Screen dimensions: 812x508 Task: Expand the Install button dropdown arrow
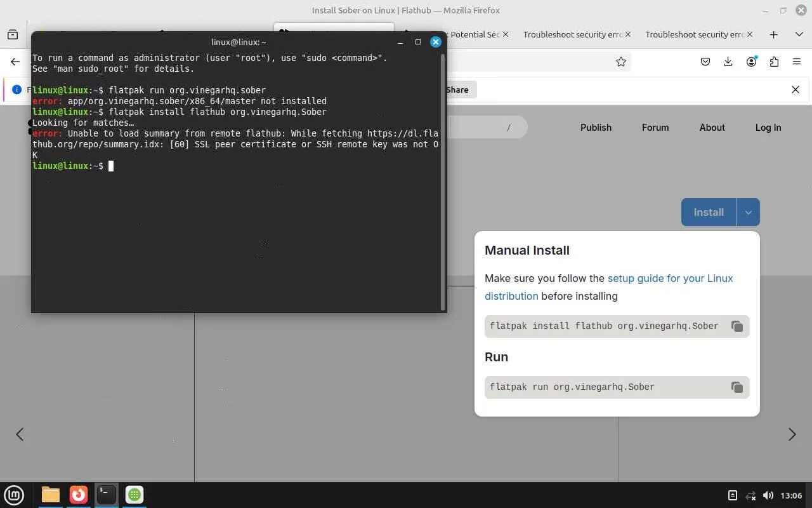click(748, 212)
